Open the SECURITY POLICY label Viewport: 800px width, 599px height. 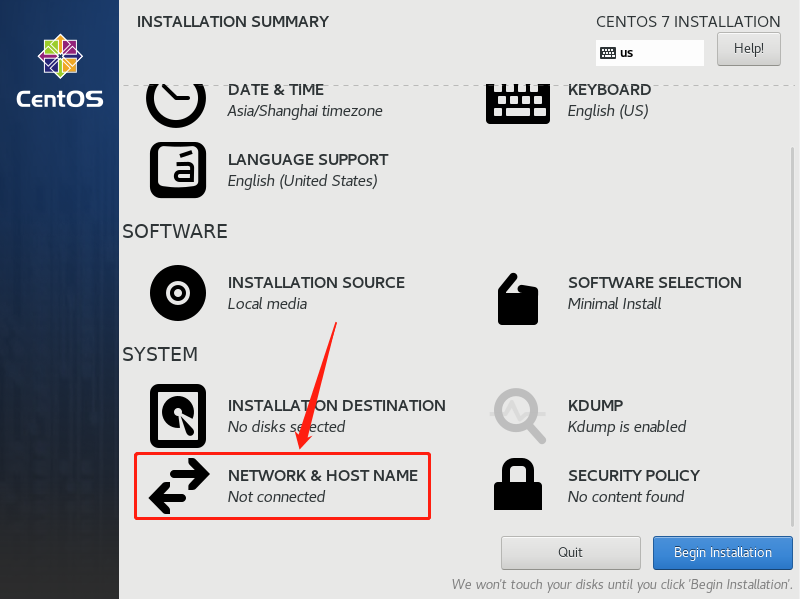tap(634, 476)
